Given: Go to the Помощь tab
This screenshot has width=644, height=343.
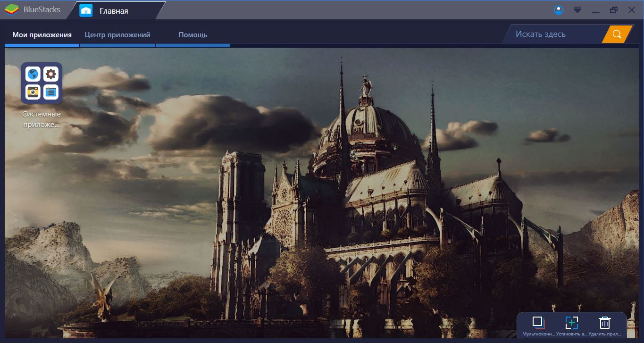Looking at the screenshot, I should [x=192, y=34].
